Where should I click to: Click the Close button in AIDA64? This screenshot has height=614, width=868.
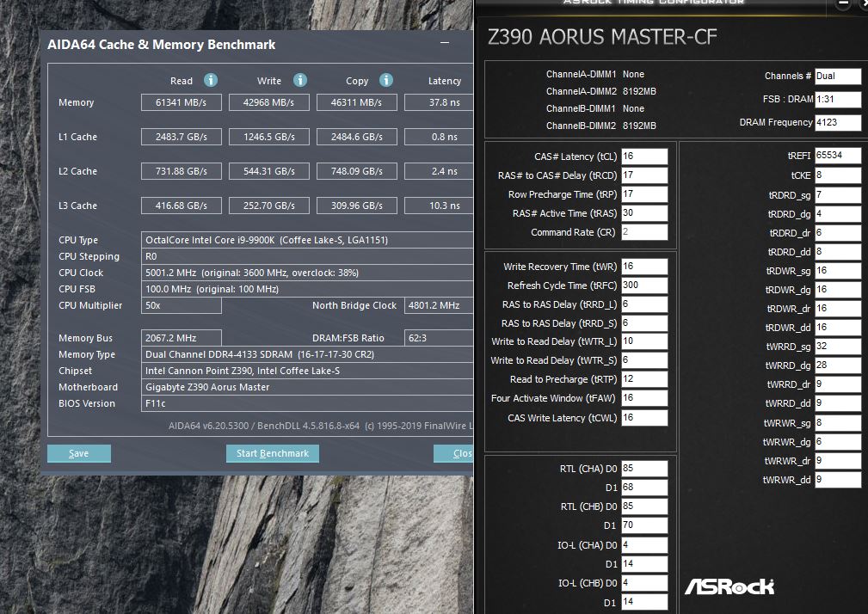[x=453, y=453]
